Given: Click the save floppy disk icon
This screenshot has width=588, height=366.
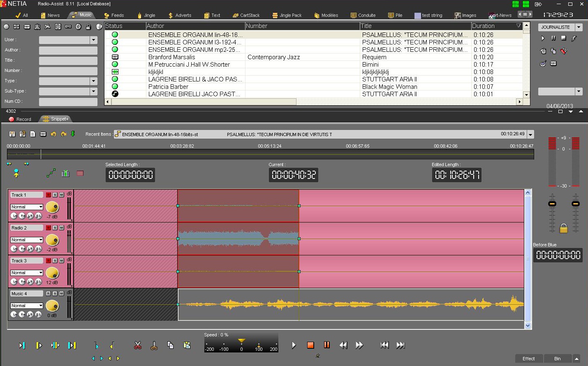Looking at the screenshot, I should (x=12, y=134).
